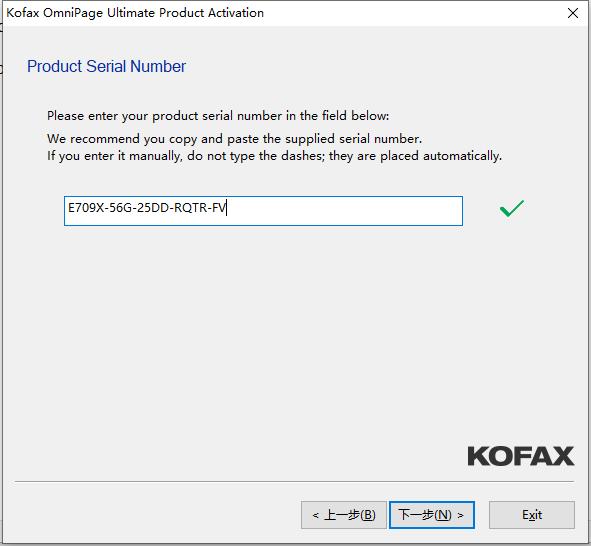
Task: Click the KOFAX logo
Action: pos(521,456)
